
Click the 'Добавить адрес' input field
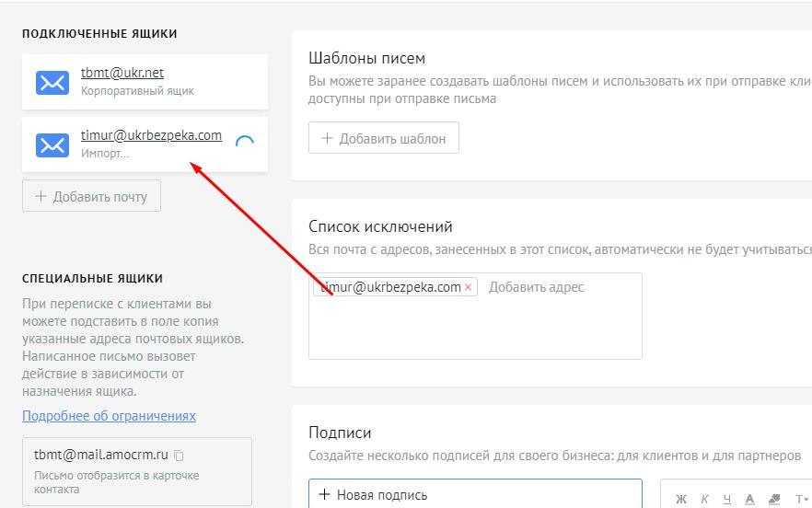tap(536, 287)
